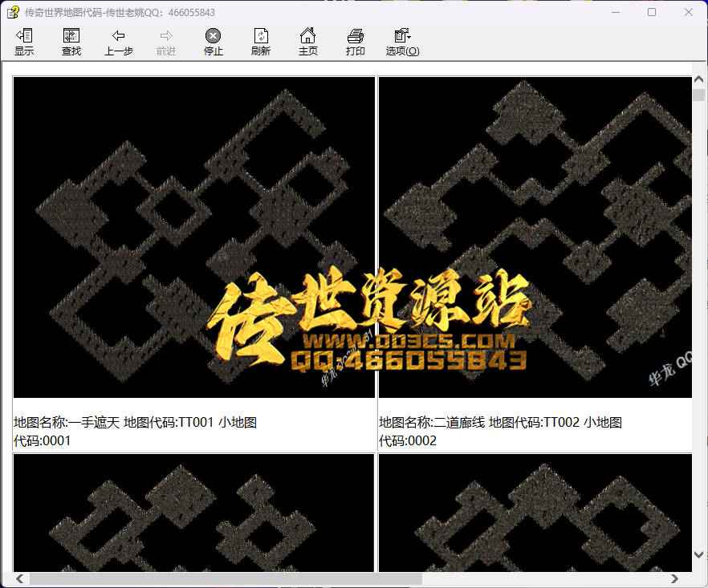Print the page with 打印
The image size is (708, 588).
[356, 42]
